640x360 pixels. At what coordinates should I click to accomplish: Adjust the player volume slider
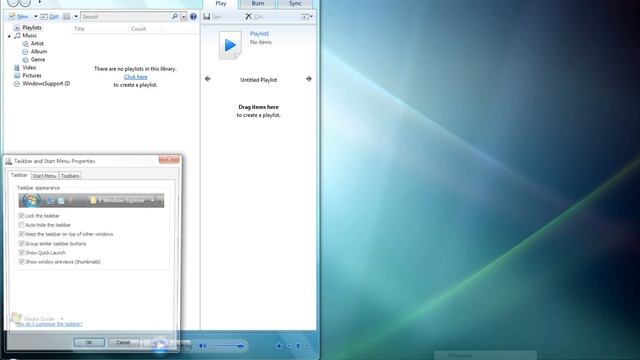pyautogui.click(x=228, y=346)
